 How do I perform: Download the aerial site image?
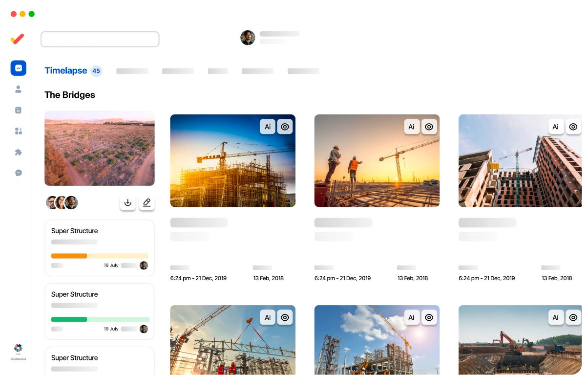point(127,202)
